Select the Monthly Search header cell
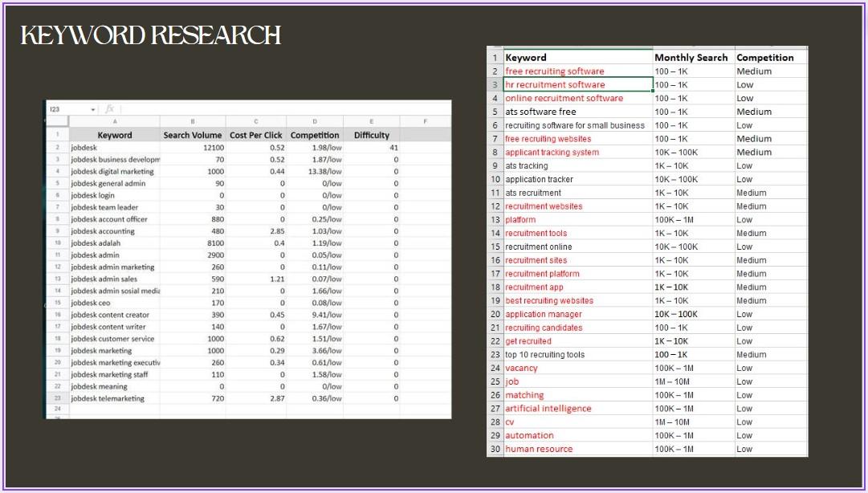 pyautogui.click(x=691, y=58)
